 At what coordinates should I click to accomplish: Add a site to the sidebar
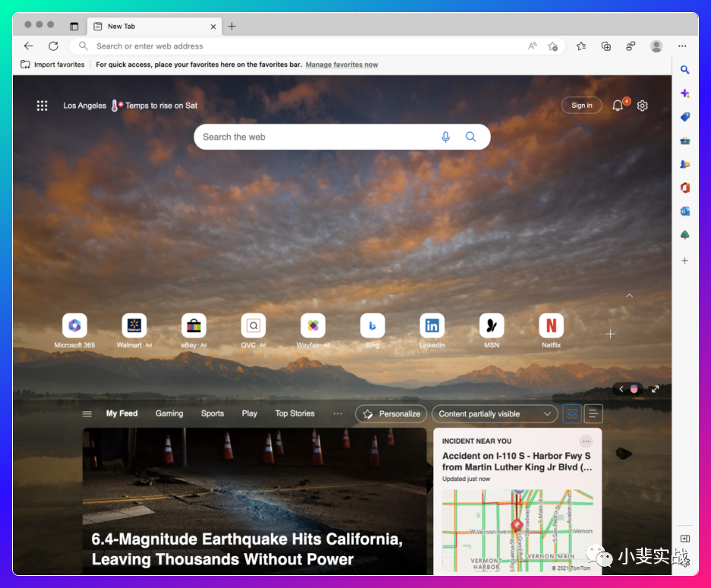(684, 261)
